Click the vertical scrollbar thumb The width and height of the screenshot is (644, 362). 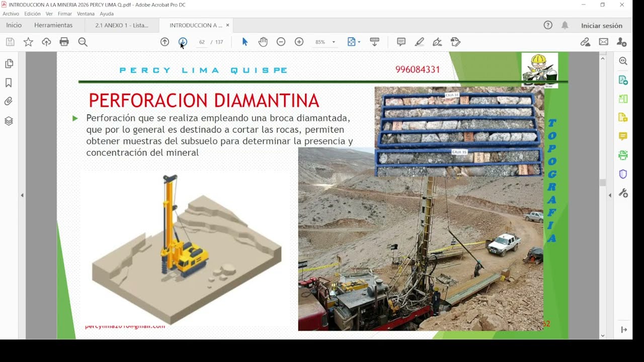(x=603, y=183)
